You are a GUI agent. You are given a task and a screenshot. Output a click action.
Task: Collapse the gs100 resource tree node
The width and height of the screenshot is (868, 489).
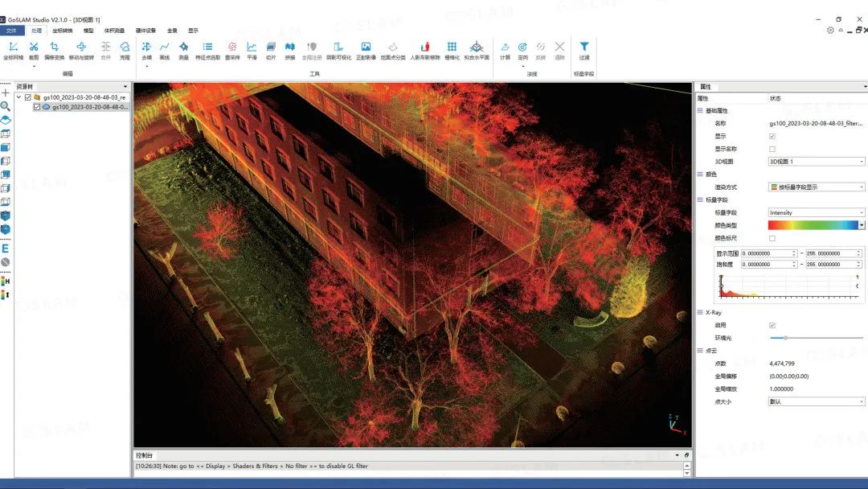click(18, 97)
